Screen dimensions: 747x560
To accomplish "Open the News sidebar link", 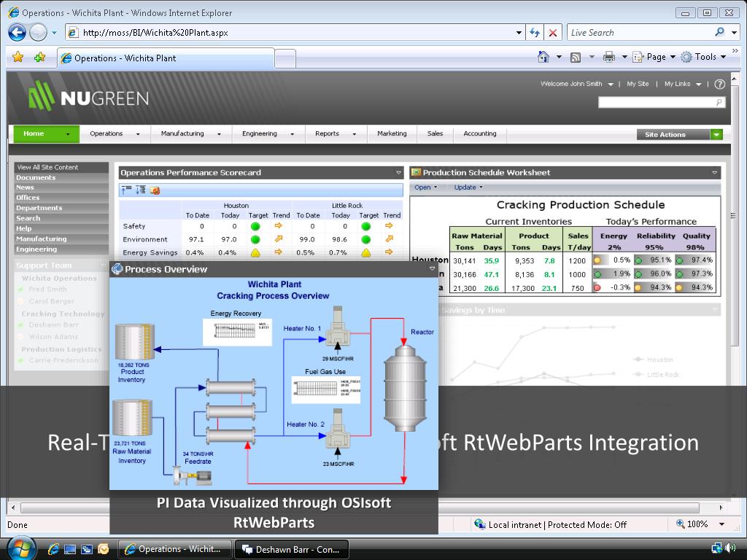I will click(x=25, y=187).
